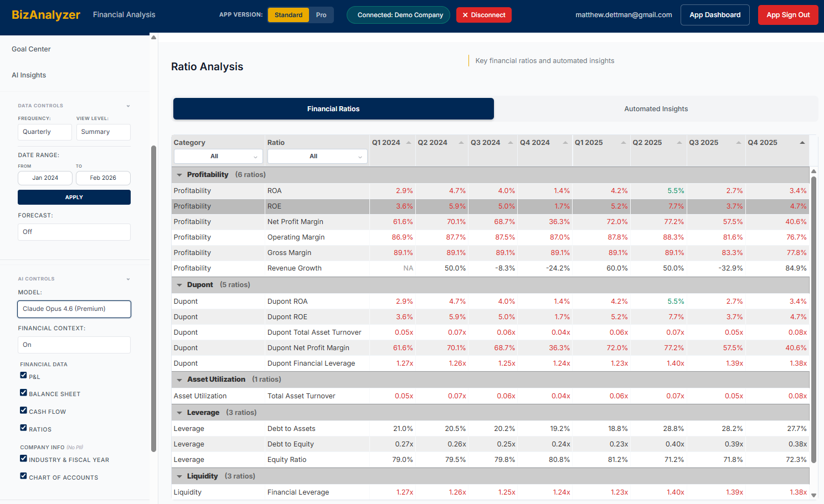Sort Q4 2025 column with its sort arrow

pos(803,142)
